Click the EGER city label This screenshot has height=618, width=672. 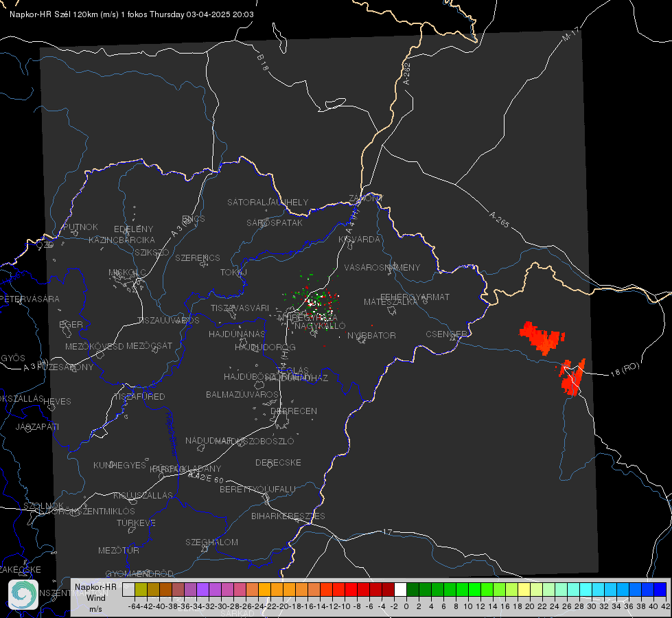click(71, 324)
